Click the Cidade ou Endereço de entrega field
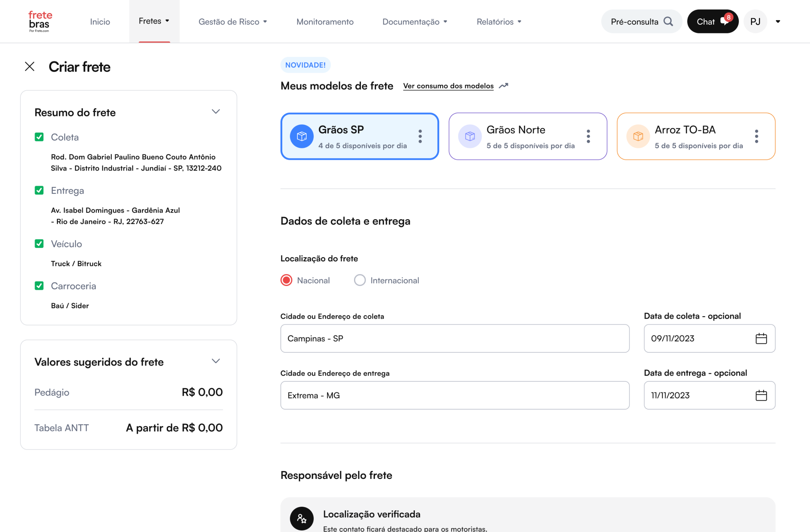This screenshot has height=532, width=810. (x=455, y=395)
